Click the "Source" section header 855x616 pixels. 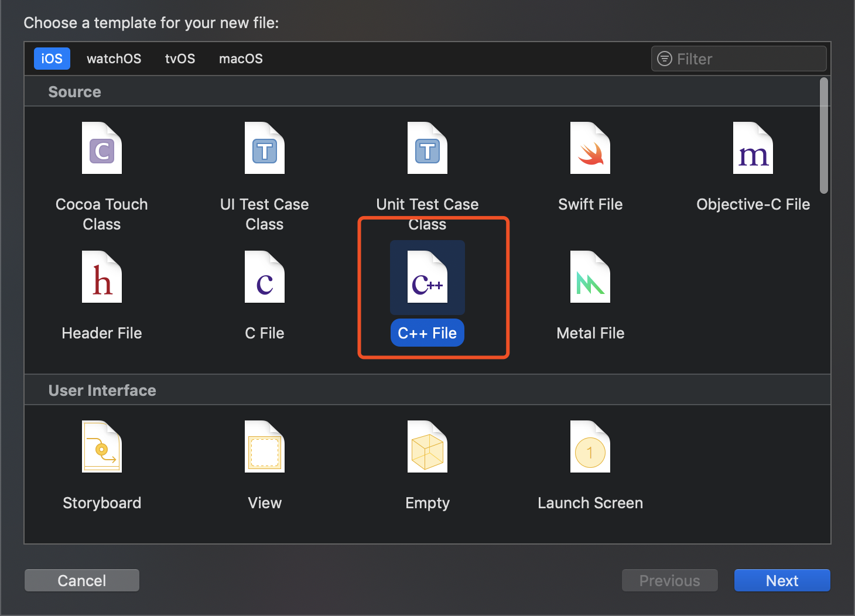pyautogui.click(x=74, y=92)
